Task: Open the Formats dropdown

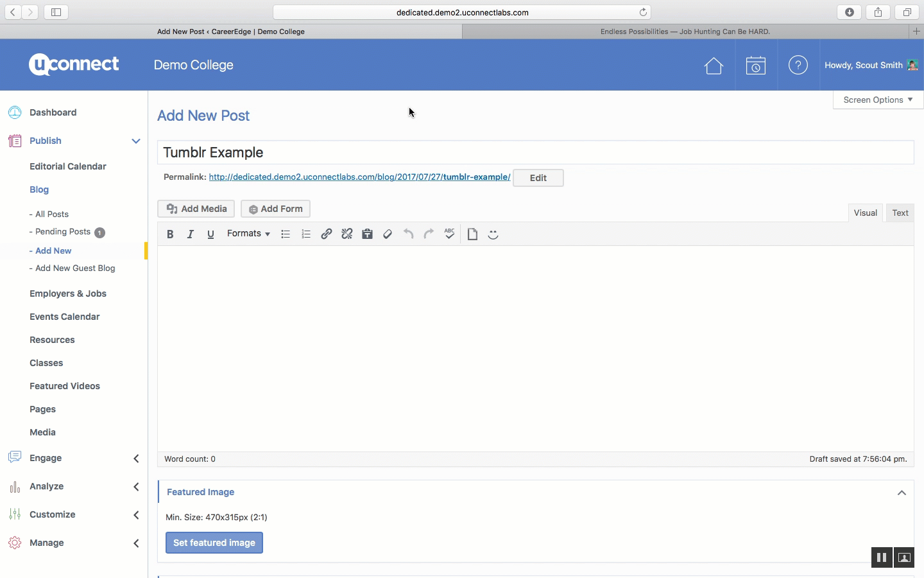Action: 248,234
